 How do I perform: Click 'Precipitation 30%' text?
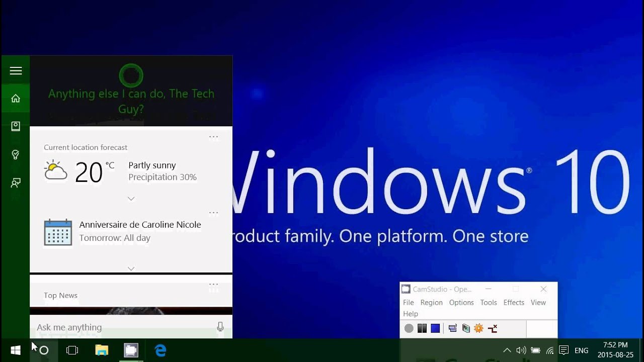tap(163, 177)
